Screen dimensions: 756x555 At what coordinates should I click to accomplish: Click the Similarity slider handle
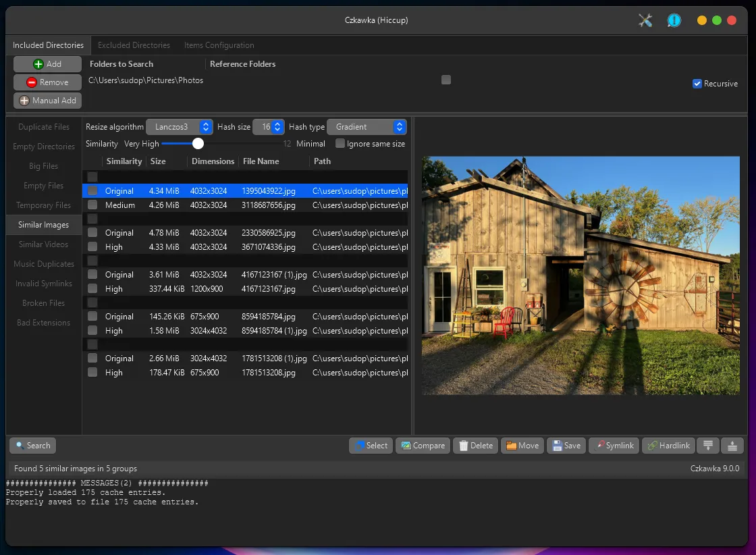coord(198,144)
